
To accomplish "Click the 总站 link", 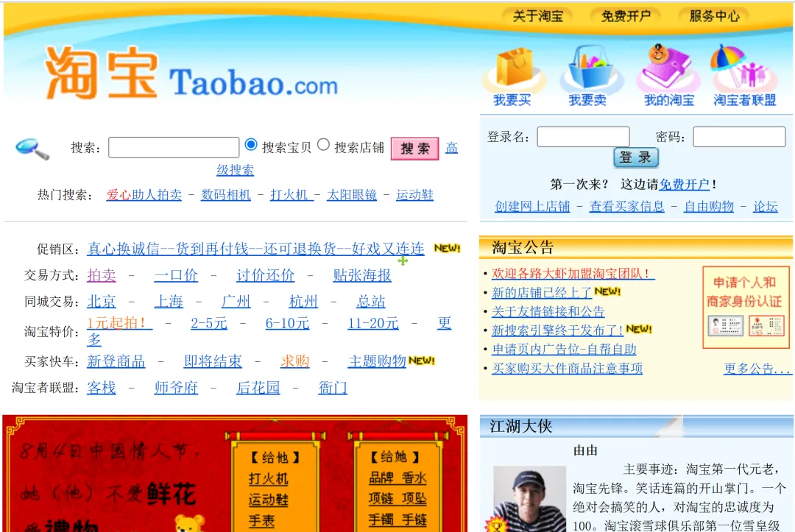I will (370, 302).
